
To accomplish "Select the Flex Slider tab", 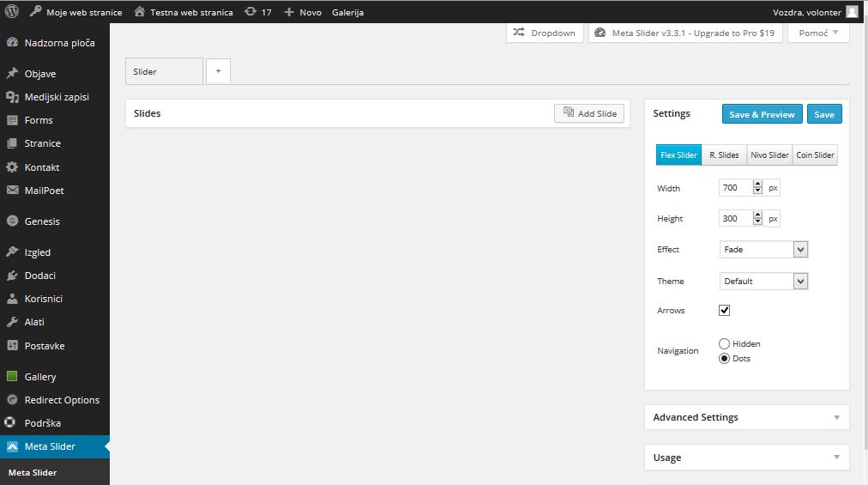I will [678, 155].
